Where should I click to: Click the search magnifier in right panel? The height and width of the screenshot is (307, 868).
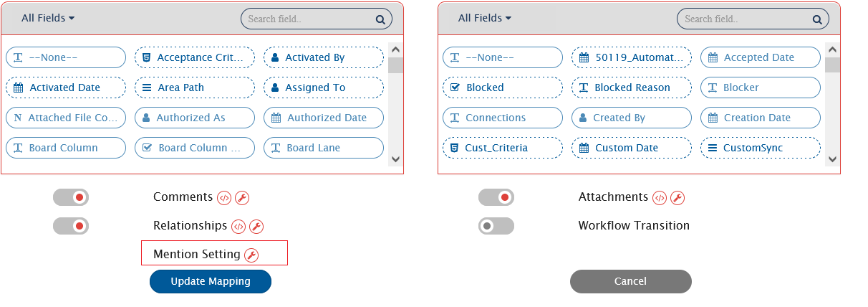click(817, 19)
